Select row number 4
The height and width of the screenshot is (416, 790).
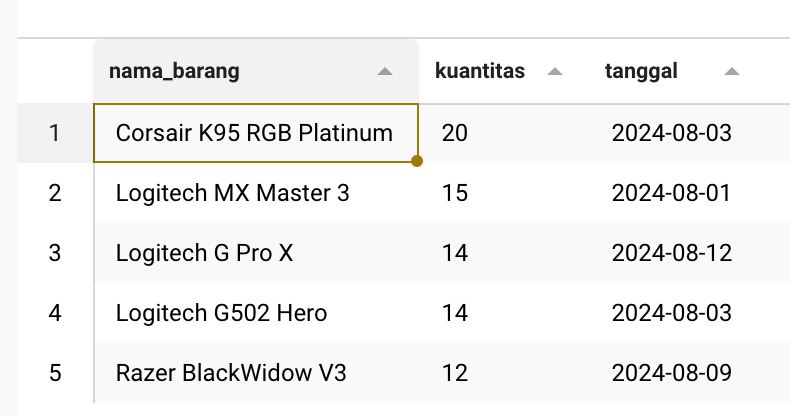tap(55, 313)
